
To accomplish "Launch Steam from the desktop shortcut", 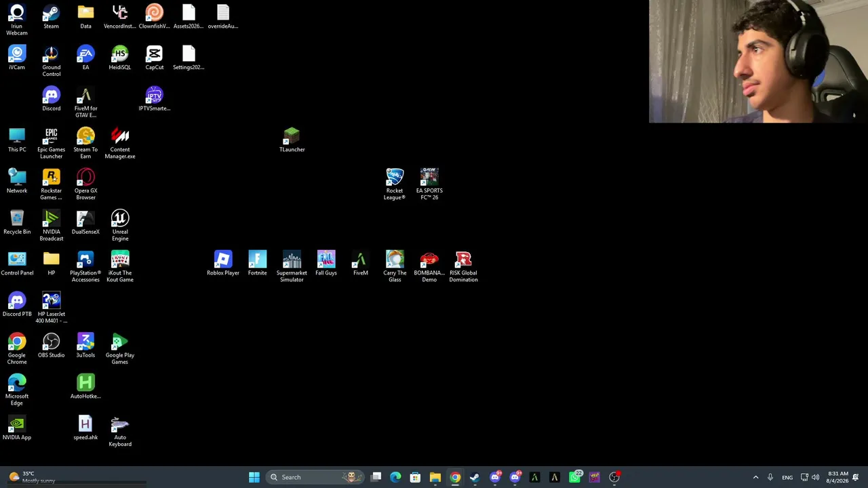I will pos(51,17).
